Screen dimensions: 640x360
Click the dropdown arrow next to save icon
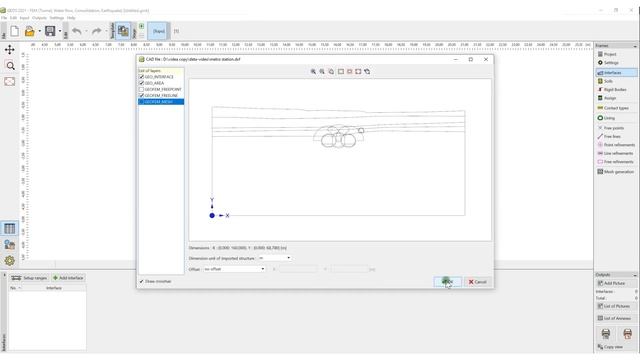[60, 31]
